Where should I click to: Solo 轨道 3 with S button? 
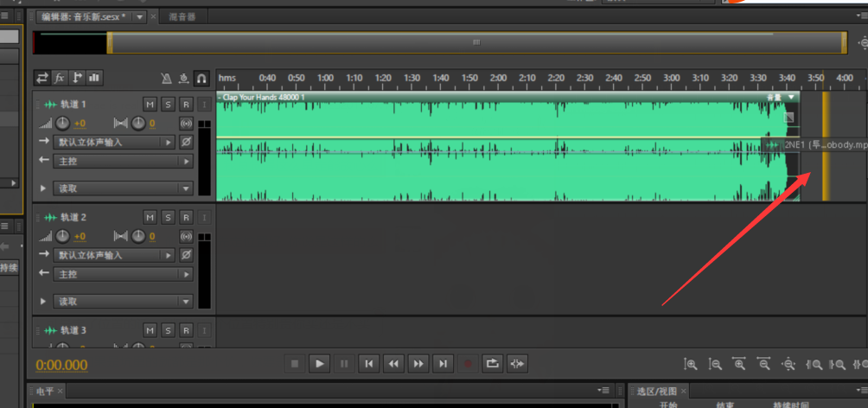coord(168,330)
